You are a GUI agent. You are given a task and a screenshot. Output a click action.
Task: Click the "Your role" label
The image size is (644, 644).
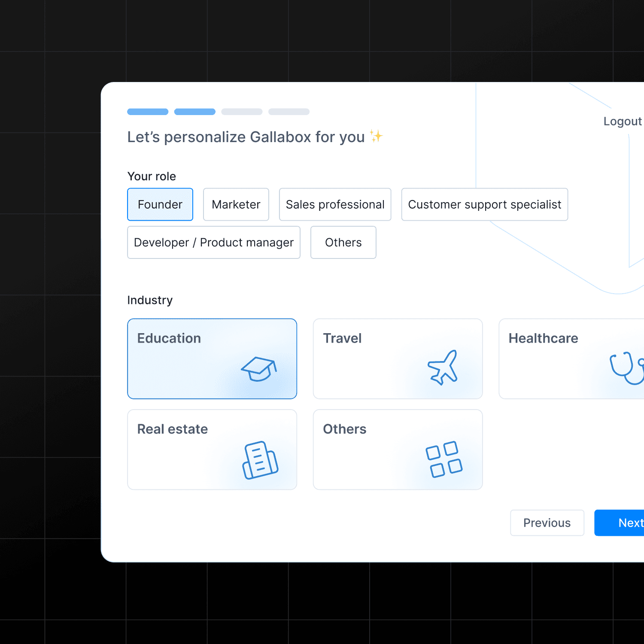(152, 176)
